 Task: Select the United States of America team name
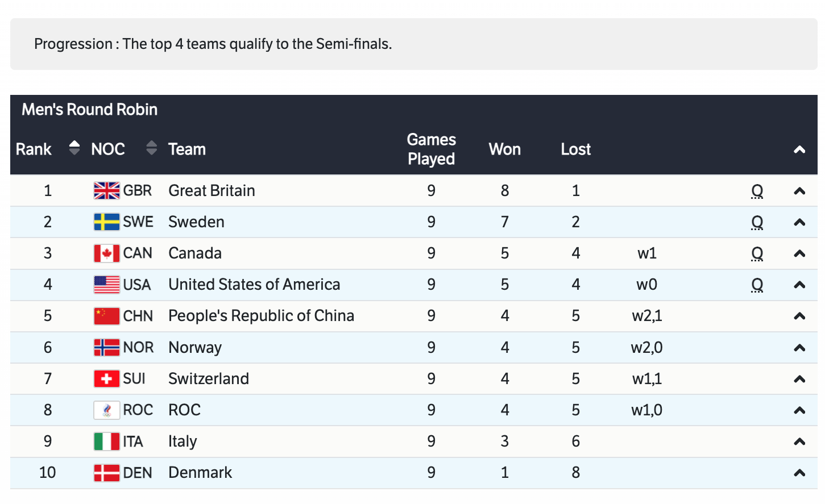[x=254, y=285]
